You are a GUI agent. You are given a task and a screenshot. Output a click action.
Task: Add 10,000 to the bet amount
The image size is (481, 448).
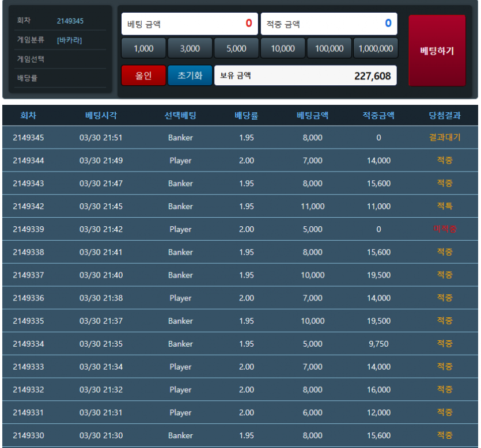(283, 48)
